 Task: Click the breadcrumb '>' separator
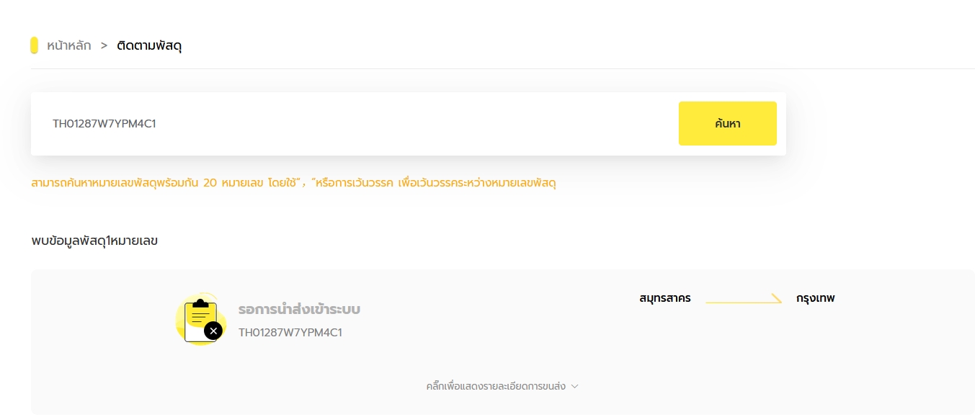point(104,45)
